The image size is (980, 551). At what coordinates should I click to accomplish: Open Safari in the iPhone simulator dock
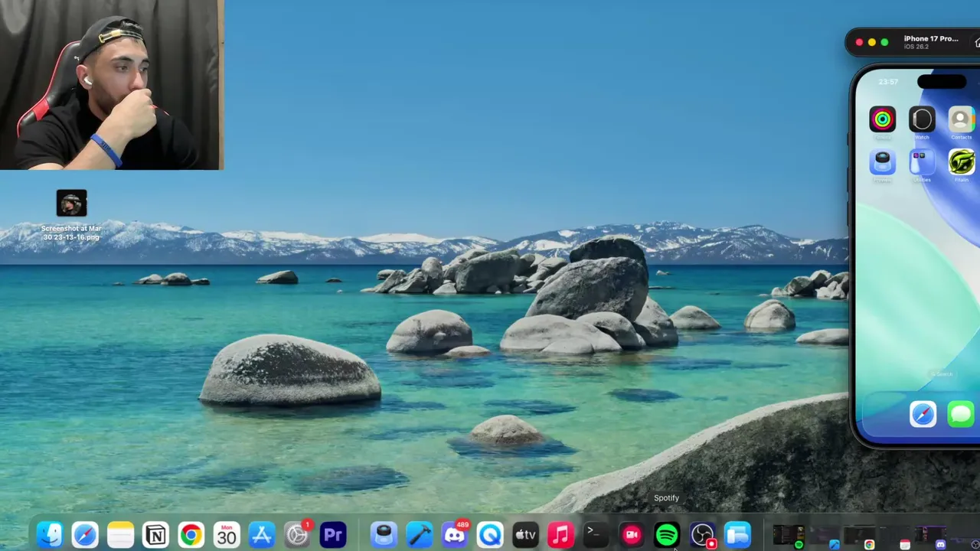click(923, 415)
